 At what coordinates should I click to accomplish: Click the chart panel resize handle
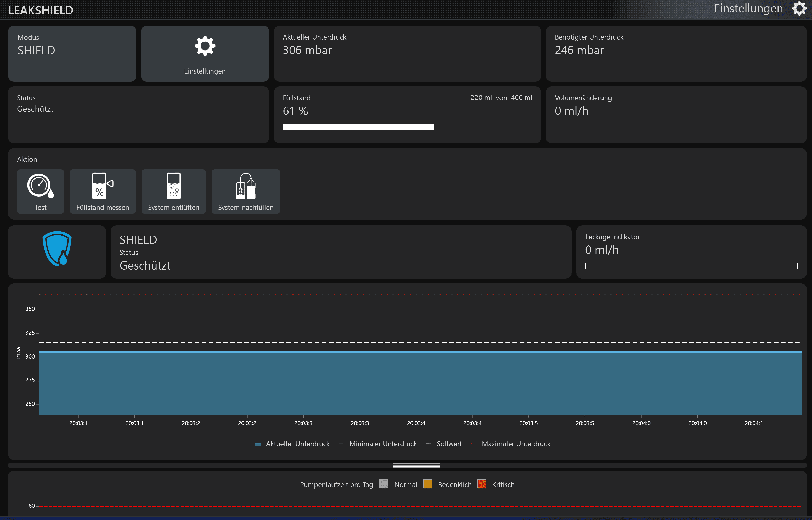click(x=416, y=465)
